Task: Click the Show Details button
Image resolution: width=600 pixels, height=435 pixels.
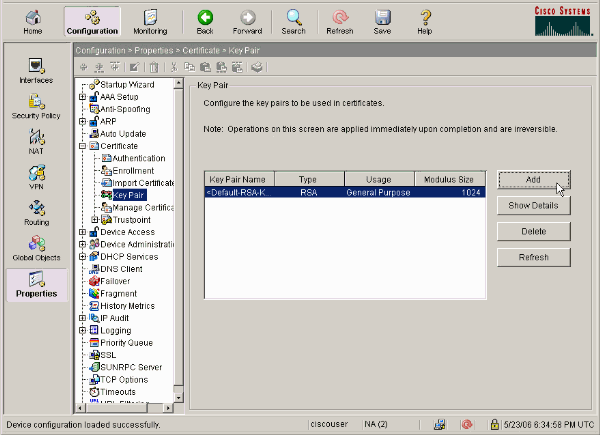Action: pos(533,205)
